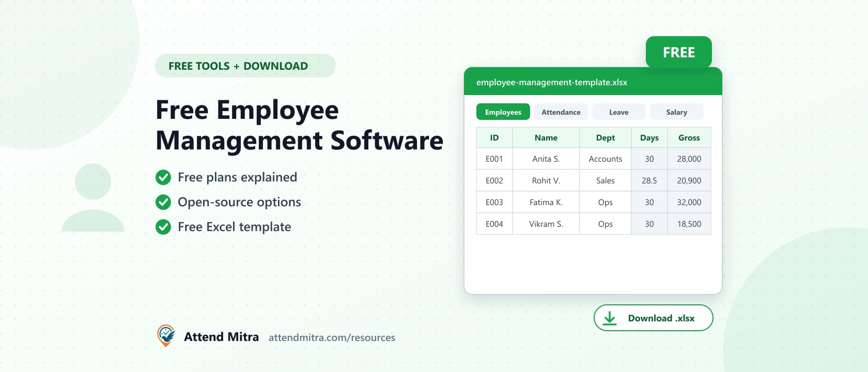Viewport: 868px width, 372px height.
Task: Select the Vikram S. cell
Action: (546, 224)
